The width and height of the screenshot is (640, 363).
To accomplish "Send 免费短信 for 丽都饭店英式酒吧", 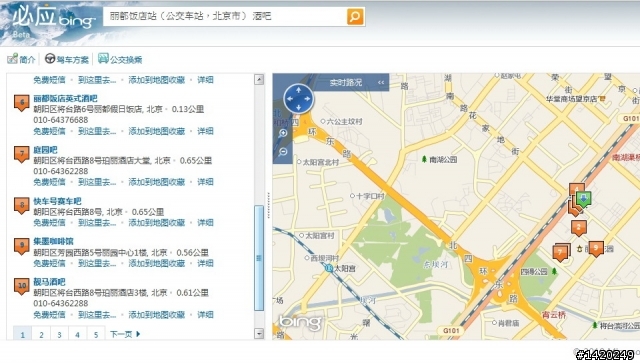I will [x=49, y=131].
